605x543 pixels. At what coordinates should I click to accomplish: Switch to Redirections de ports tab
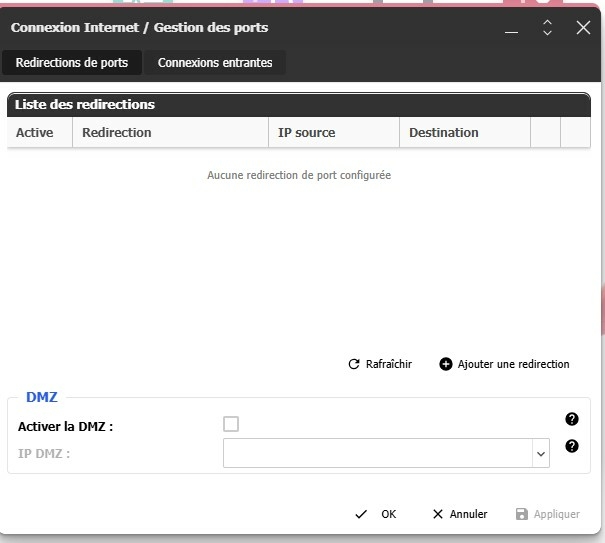pos(72,62)
